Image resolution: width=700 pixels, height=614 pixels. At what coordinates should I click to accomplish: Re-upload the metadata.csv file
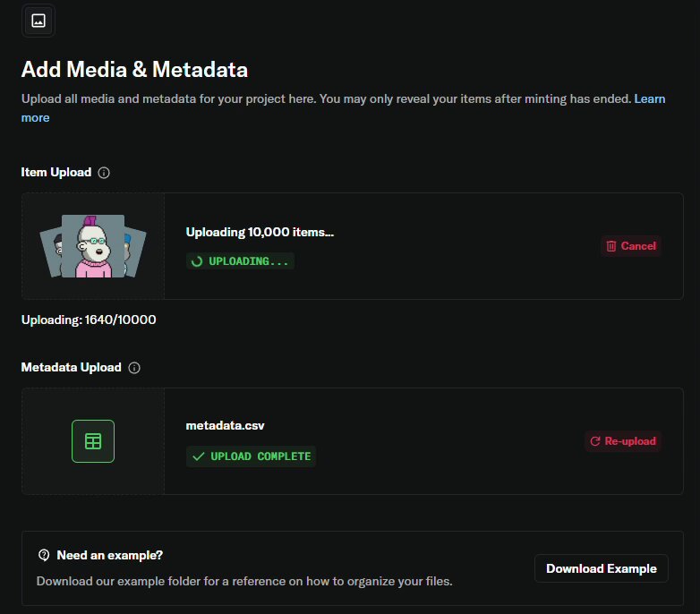point(623,441)
